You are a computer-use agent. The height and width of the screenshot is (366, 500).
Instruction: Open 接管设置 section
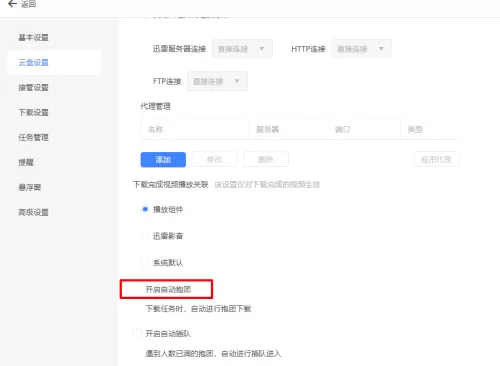(33, 87)
